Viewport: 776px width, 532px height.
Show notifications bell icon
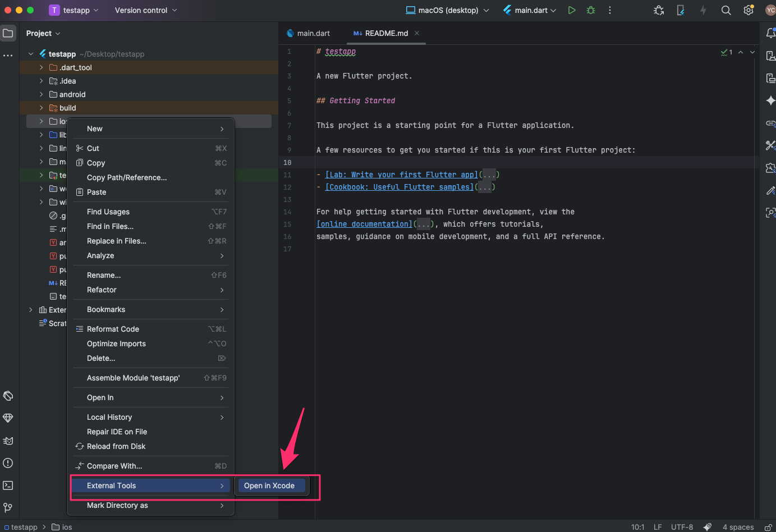(770, 34)
